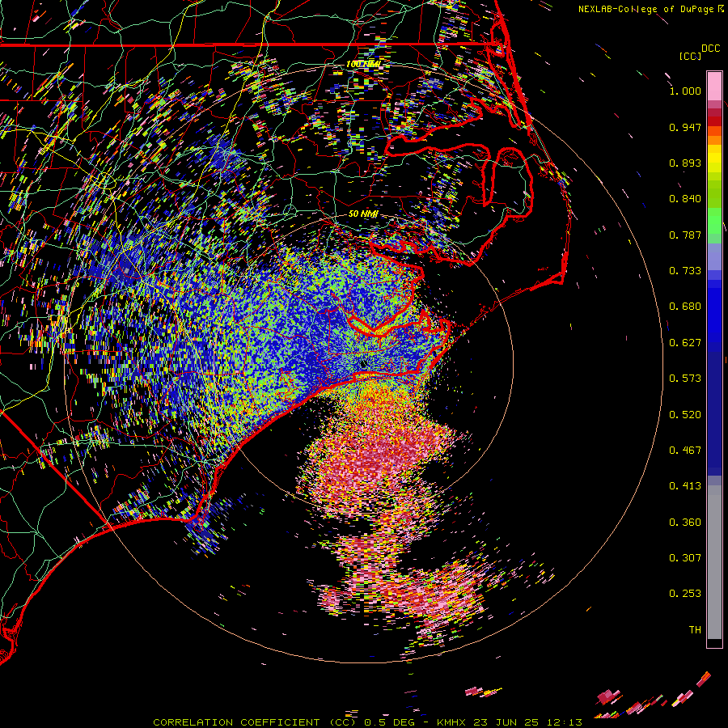
Task: Click the 0.893 scale label
Action: coord(685,163)
